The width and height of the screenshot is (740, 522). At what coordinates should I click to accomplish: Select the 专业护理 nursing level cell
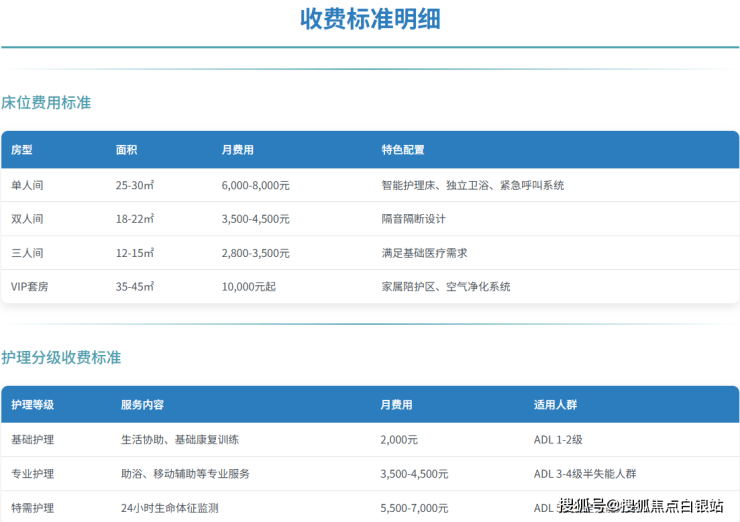[x=32, y=474]
